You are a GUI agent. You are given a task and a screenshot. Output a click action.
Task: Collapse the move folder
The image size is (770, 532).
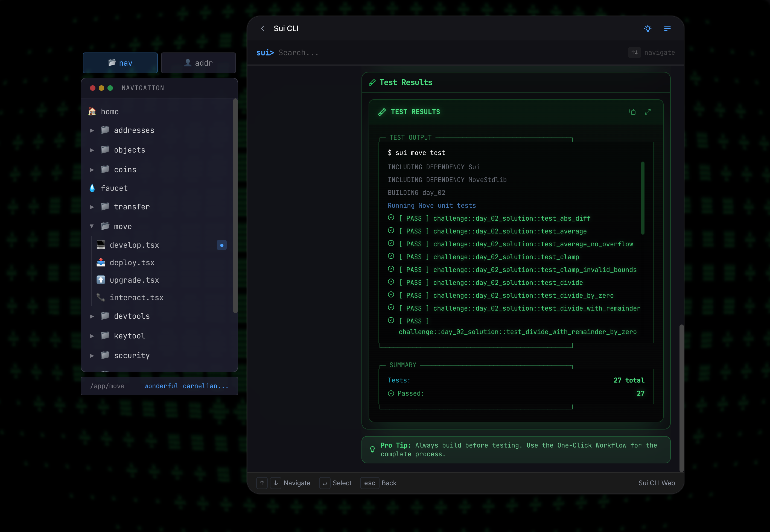point(92,227)
